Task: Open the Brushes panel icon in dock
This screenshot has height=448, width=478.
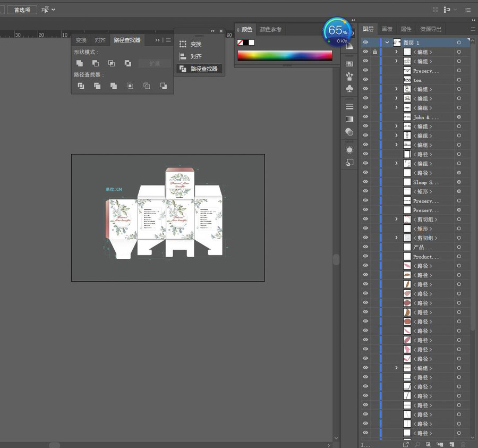Action: [x=349, y=76]
